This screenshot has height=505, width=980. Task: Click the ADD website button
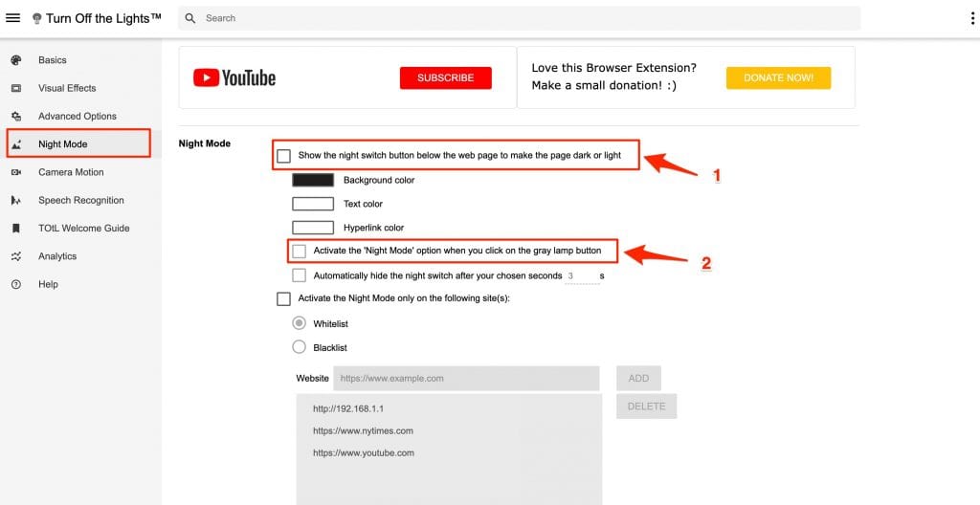638,378
